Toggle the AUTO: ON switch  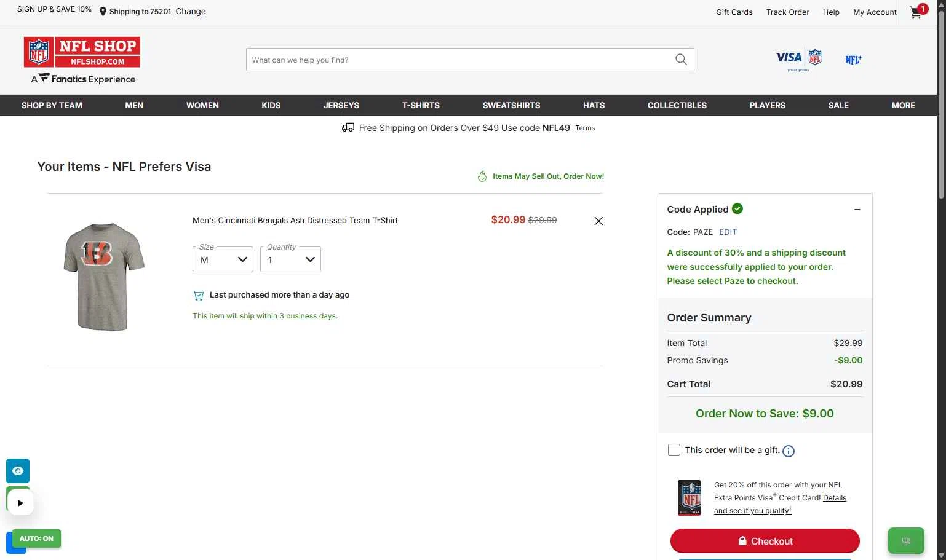coord(36,538)
